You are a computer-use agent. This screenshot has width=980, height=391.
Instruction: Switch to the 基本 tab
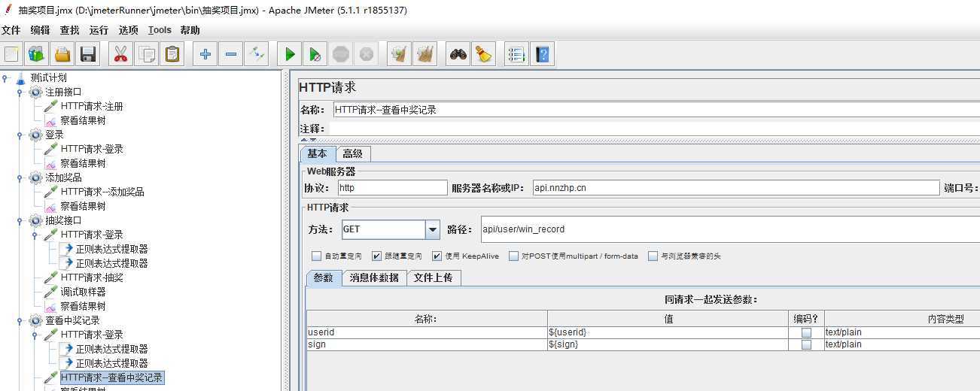(318, 153)
